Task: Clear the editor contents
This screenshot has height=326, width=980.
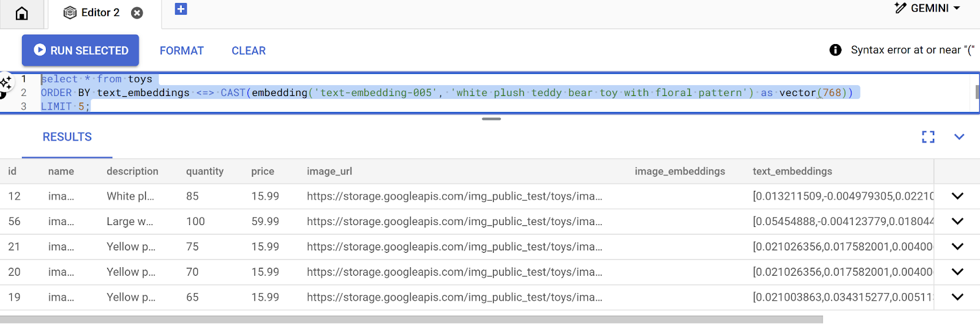Action: pos(248,51)
